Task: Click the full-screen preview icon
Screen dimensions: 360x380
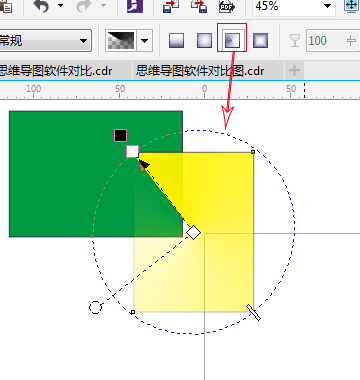Action: 352,6
